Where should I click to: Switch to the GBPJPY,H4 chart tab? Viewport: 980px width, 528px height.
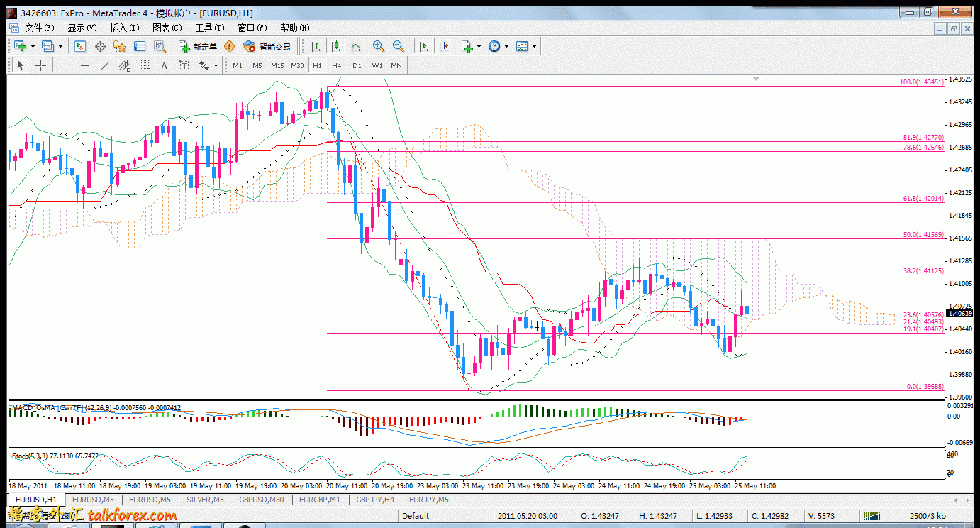click(374, 500)
